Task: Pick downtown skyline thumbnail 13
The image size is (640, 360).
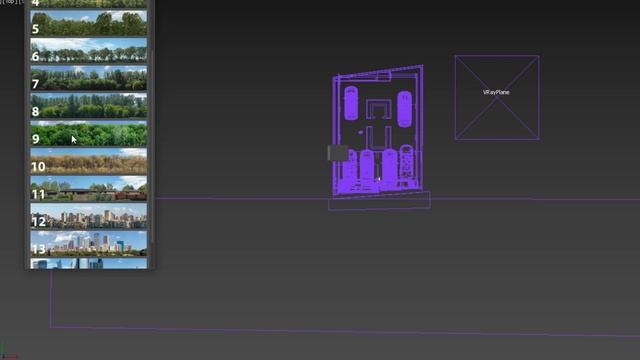Action: (89, 243)
